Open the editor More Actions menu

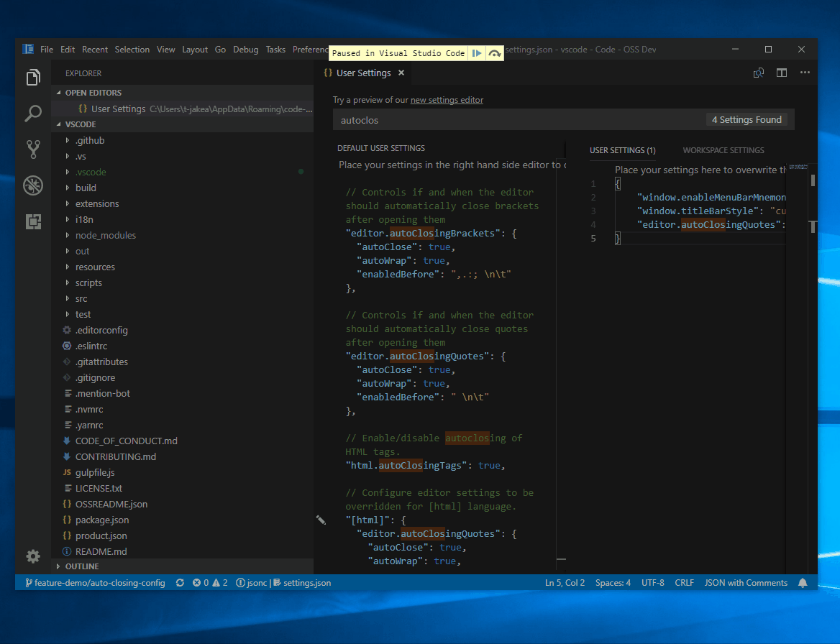click(x=805, y=73)
